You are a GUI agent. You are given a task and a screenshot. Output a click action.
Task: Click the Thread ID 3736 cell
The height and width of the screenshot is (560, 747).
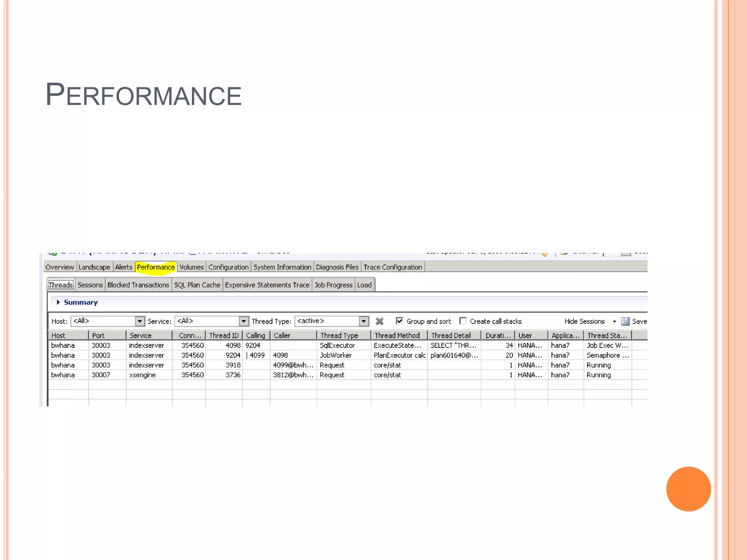click(224, 375)
